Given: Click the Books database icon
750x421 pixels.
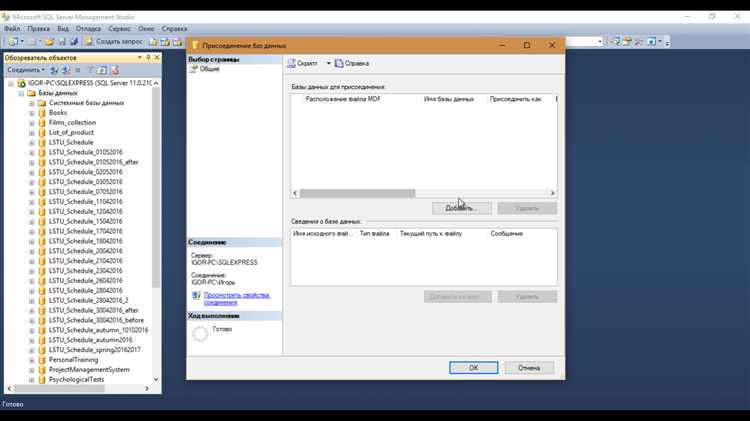Looking at the screenshot, I should [41, 113].
